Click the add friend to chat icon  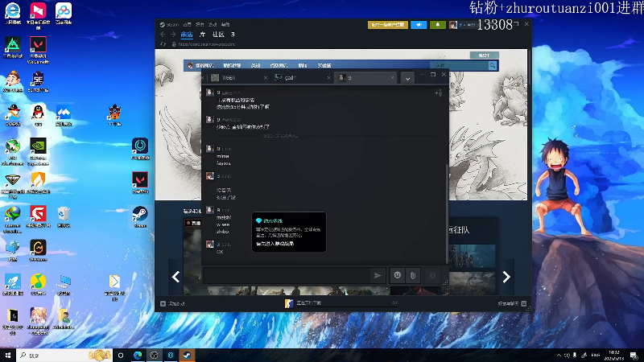point(439,93)
